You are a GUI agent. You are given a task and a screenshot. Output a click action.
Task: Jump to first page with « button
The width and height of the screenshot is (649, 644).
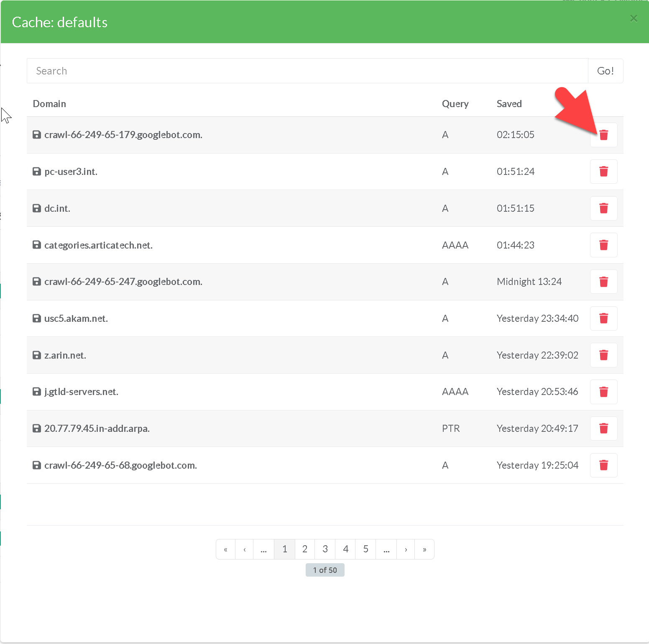(226, 549)
